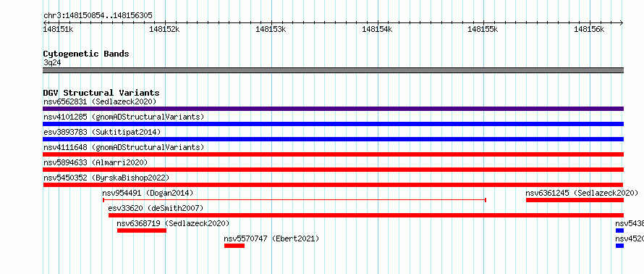
Task: Click the 148154k ruler tick label
Action: point(377,29)
